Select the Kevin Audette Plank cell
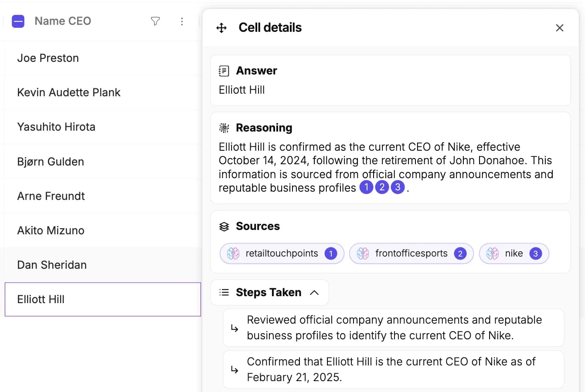This screenshot has height=392, width=585. [103, 92]
